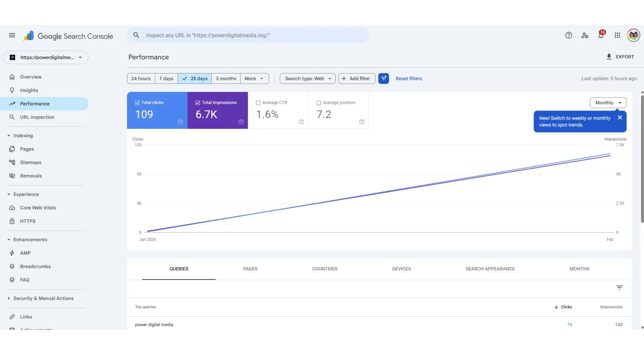Open the notifications bell
The image size is (644, 362).
tap(601, 35)
